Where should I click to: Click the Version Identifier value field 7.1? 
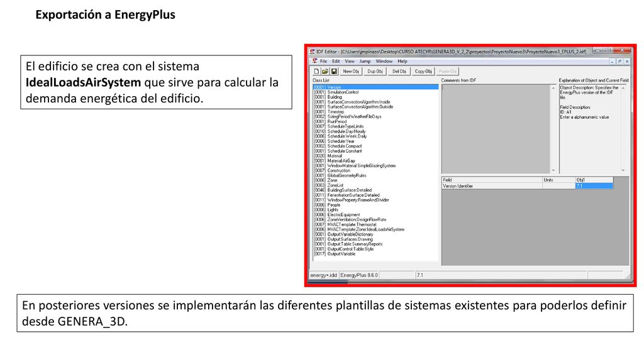[594, 186]
